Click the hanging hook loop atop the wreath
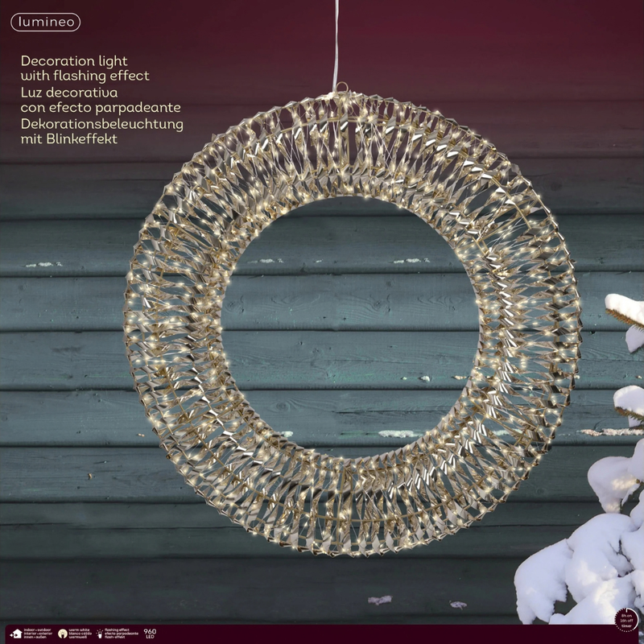The width and height of the screenshot is (644, 644). (341, 88)
